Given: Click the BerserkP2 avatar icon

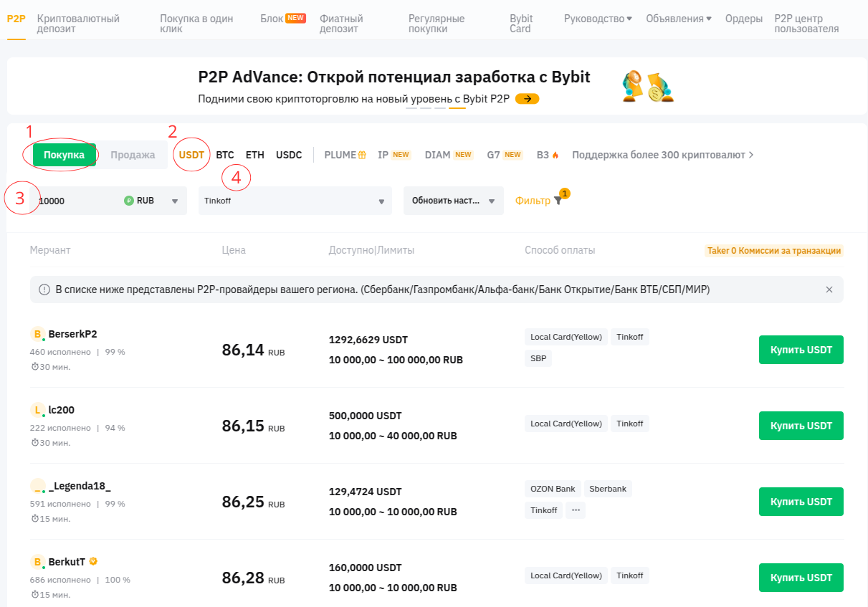Looking at the screenshot, I should [x=38, y=334].
